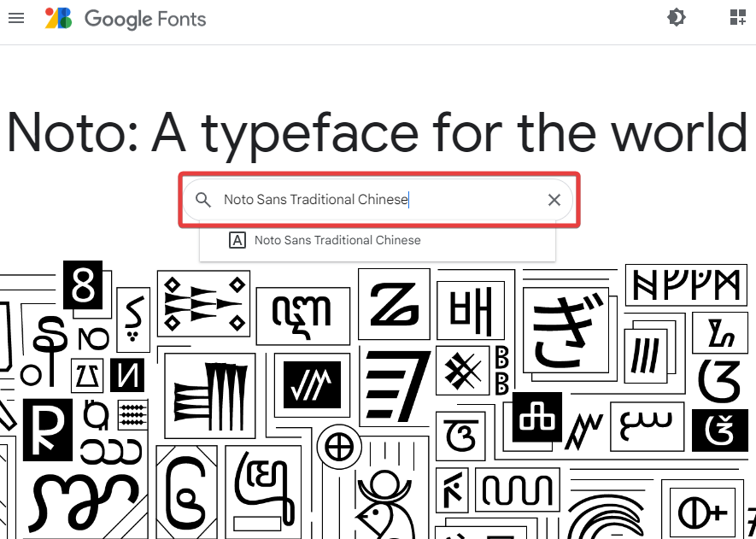Click the Google Fonts logo
Viewport: 756px width, 539px height.
(59, 18)
